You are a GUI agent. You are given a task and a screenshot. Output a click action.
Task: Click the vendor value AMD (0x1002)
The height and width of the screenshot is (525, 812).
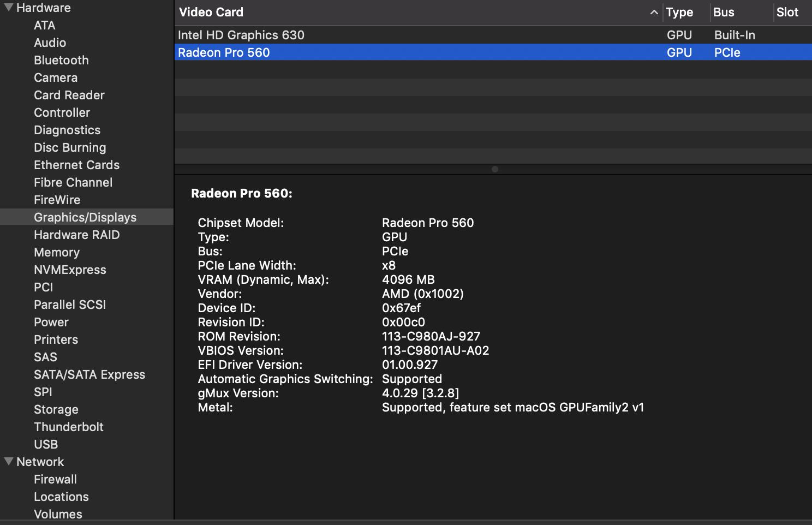[x=423, y=294]
